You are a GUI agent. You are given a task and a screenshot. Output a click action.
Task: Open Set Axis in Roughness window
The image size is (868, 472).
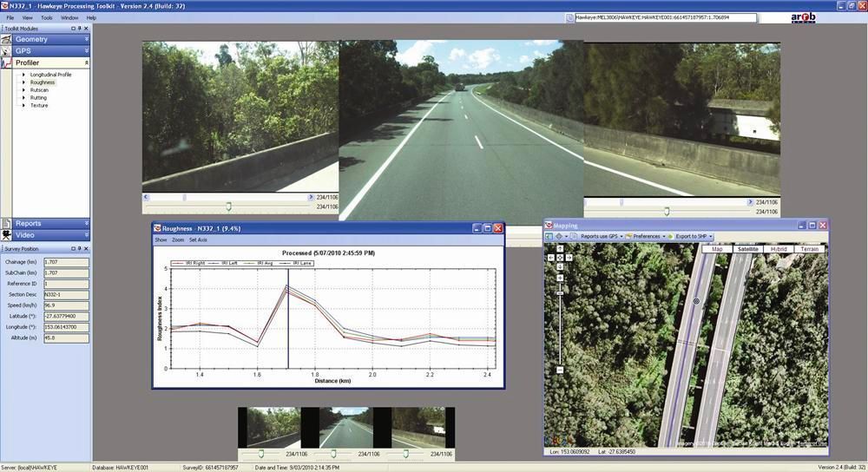point(198,240)
